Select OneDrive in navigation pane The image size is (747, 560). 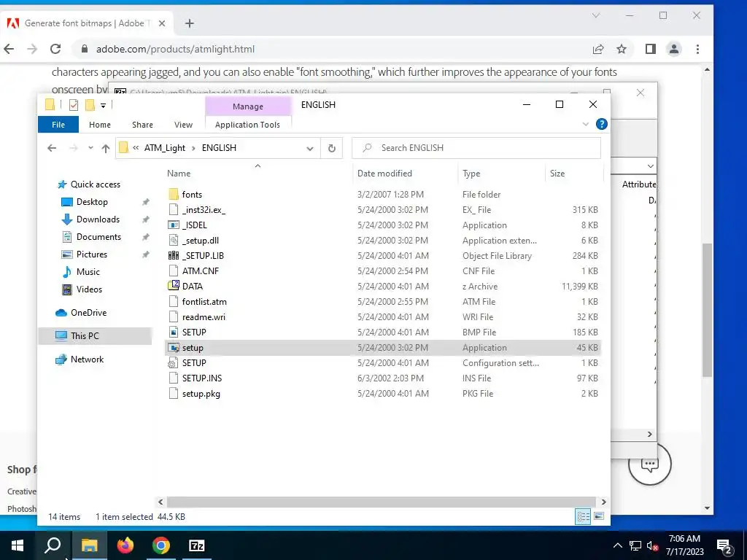pos(88,312)
